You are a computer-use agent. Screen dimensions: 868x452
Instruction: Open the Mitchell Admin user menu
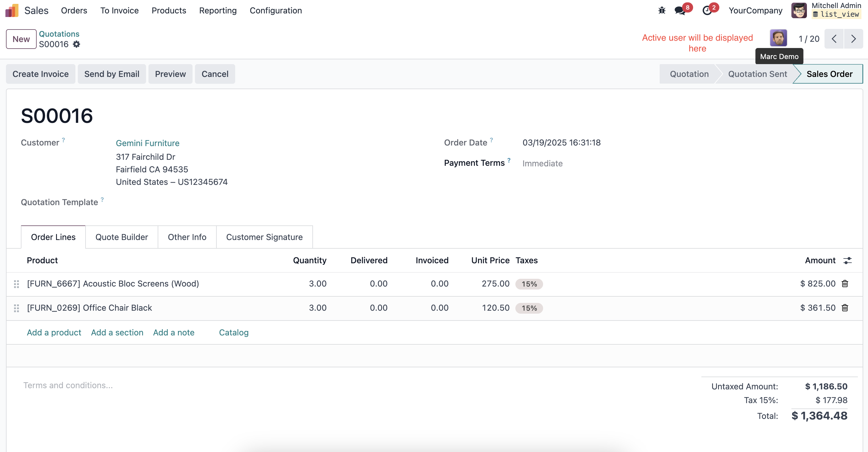point(827,10)
